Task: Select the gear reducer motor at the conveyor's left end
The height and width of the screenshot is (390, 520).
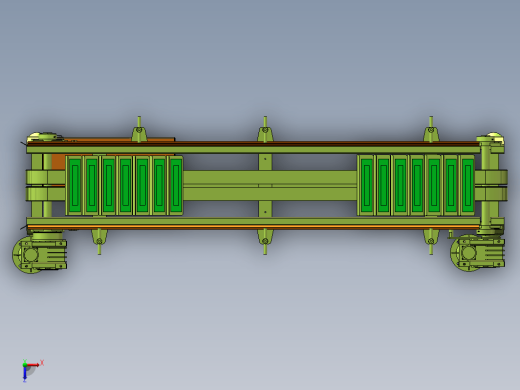Action: tap(40, 254)
